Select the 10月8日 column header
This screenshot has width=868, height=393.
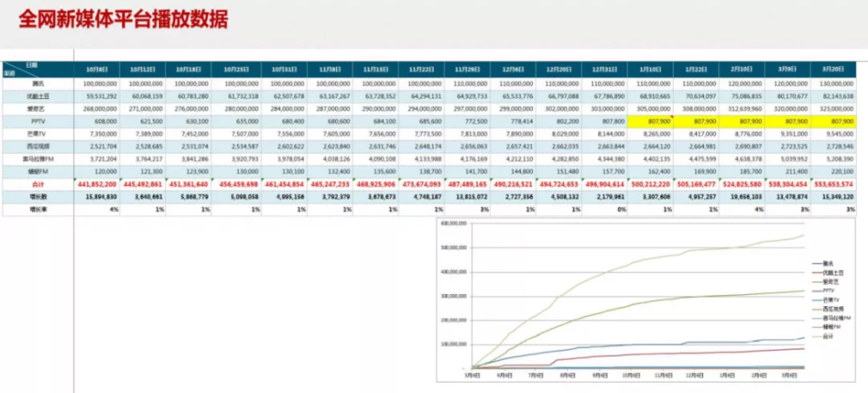pos(96,69)
